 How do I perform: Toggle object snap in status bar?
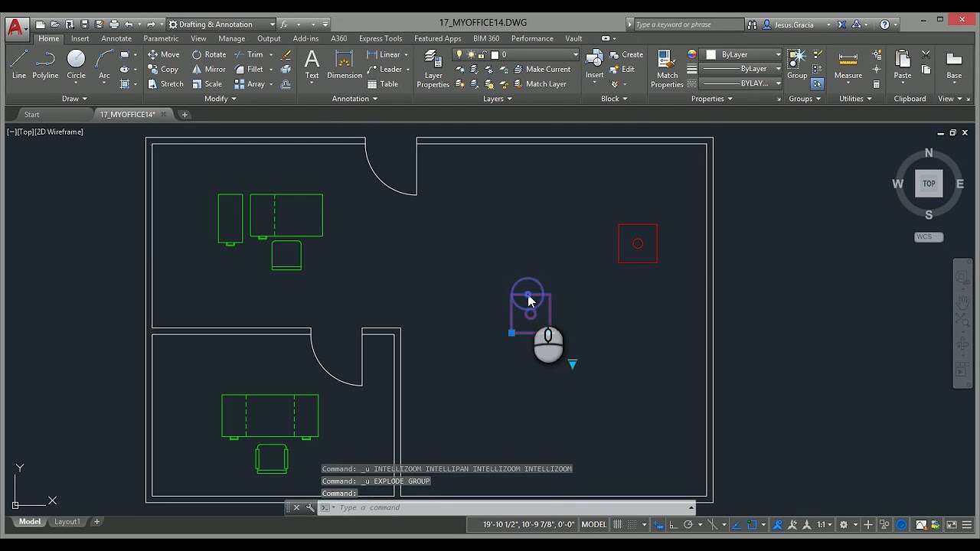[752, 525]
